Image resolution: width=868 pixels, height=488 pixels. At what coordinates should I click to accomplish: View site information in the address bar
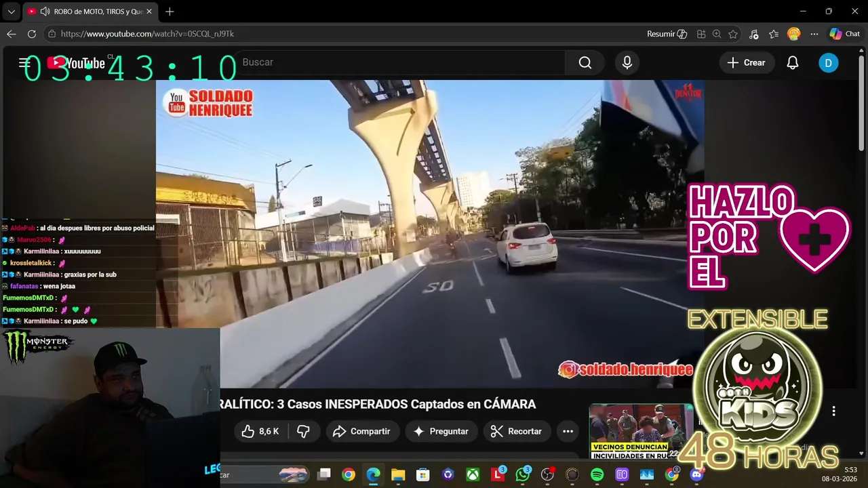click(52, 34)
